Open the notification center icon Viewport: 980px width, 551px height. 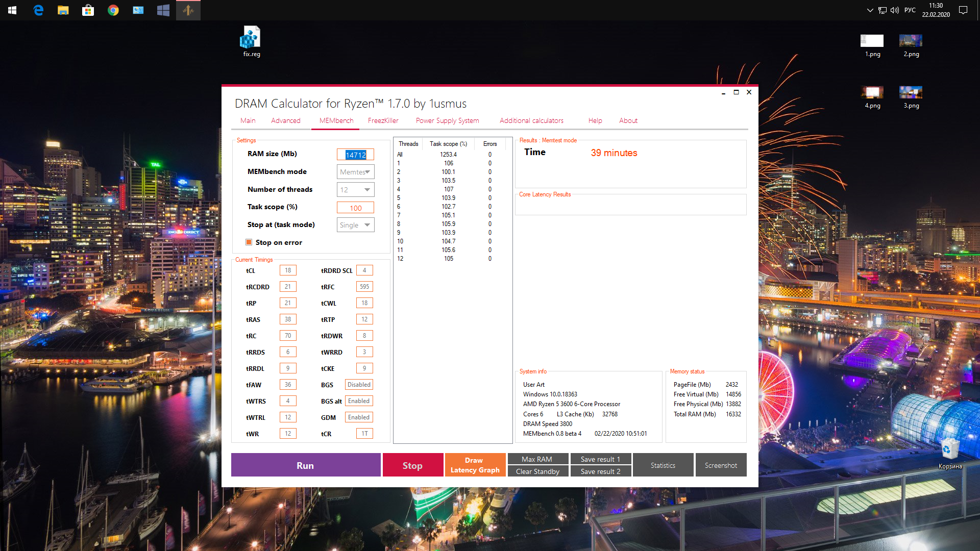(x=963, y=10)
